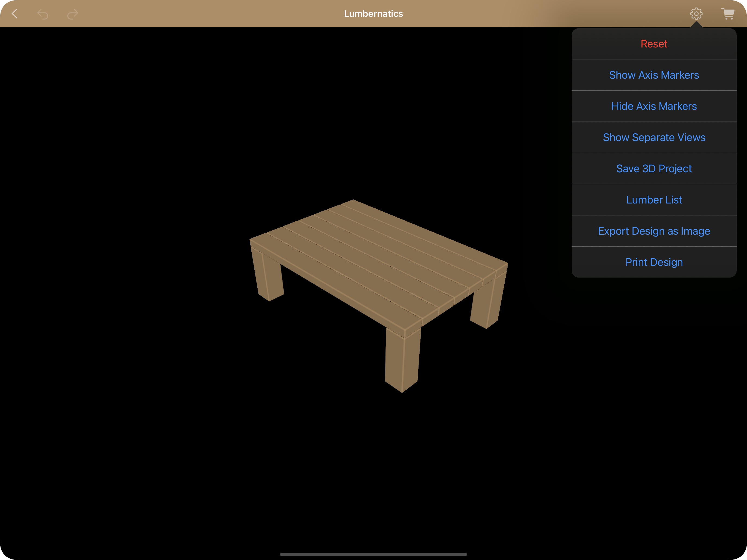Screen dimensions: 747x560
Task: Tap the Lumbernatics title bar
Action: pos(373,14)
